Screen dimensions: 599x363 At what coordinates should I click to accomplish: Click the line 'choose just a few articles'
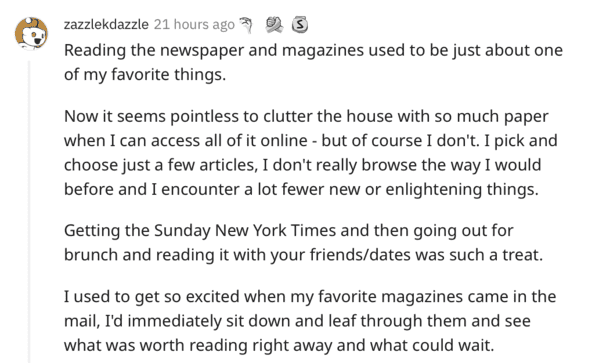coord(303,165)
